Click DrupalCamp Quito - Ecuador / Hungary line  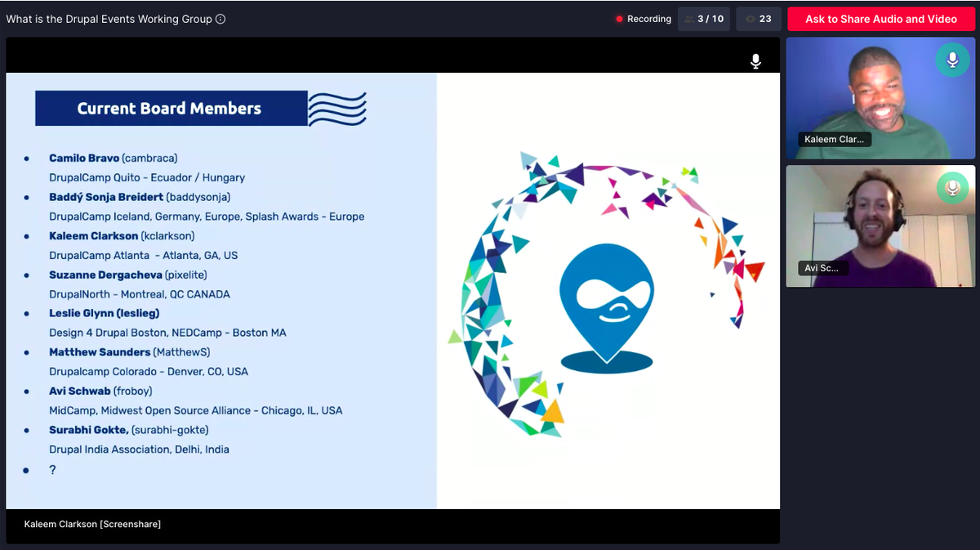pyautogui.click(x=147, y=177)
